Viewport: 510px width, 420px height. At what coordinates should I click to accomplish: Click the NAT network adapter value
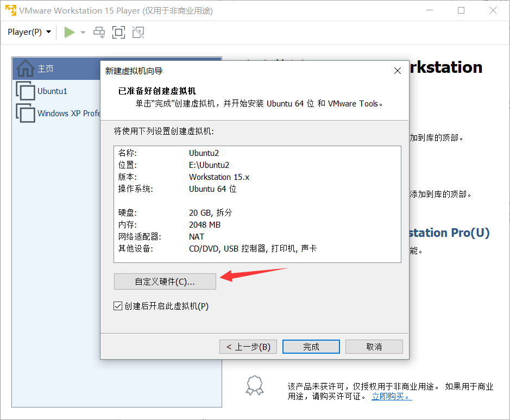point(197,237)
